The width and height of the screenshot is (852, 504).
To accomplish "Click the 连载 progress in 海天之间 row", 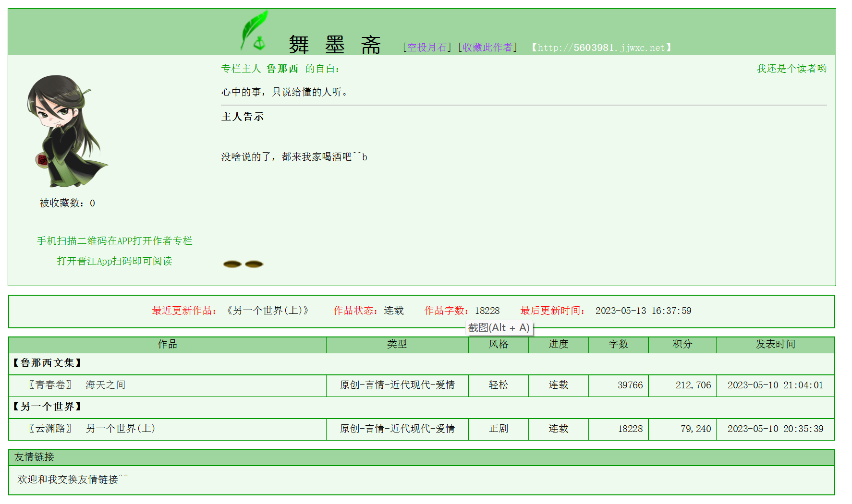I will [x=559, y=385].
